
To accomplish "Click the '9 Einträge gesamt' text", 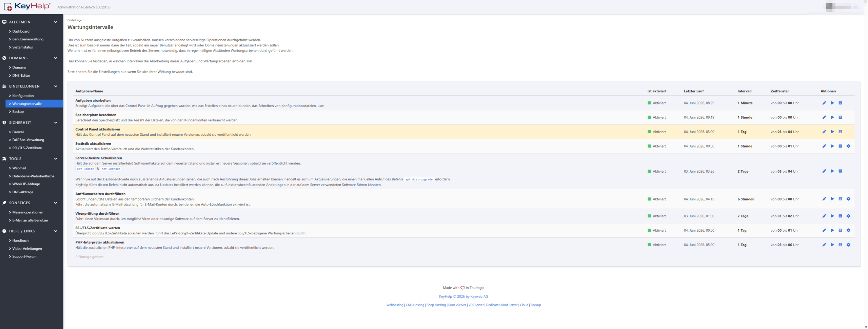I will (x=90, y=257).
